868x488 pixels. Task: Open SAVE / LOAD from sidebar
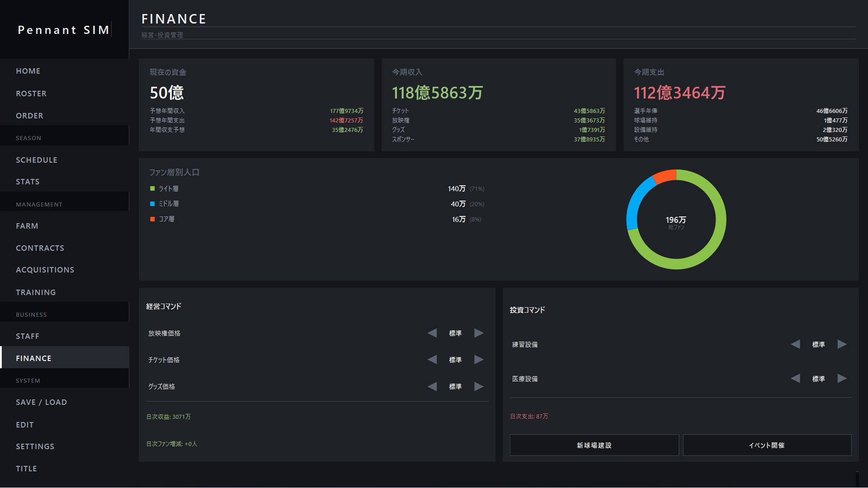pos(41,402)
